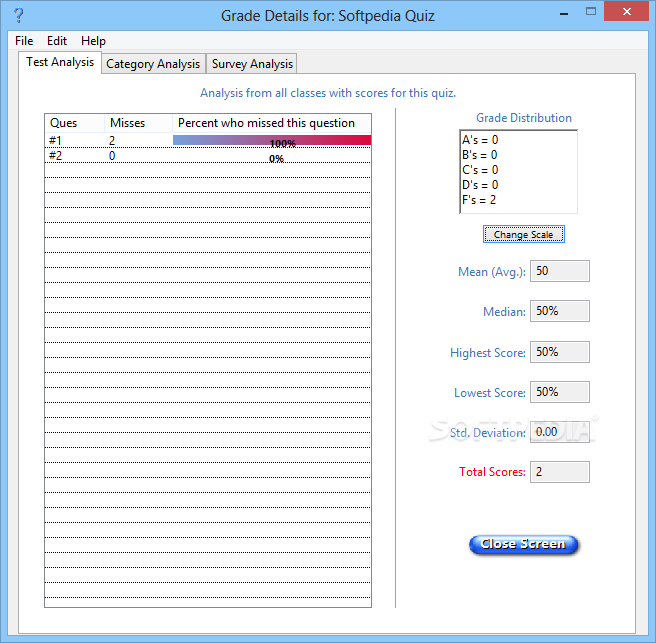This screenshot has width=656, height=643.
Task: Click the Total Scores value field
Action: (x=559, y=472)
